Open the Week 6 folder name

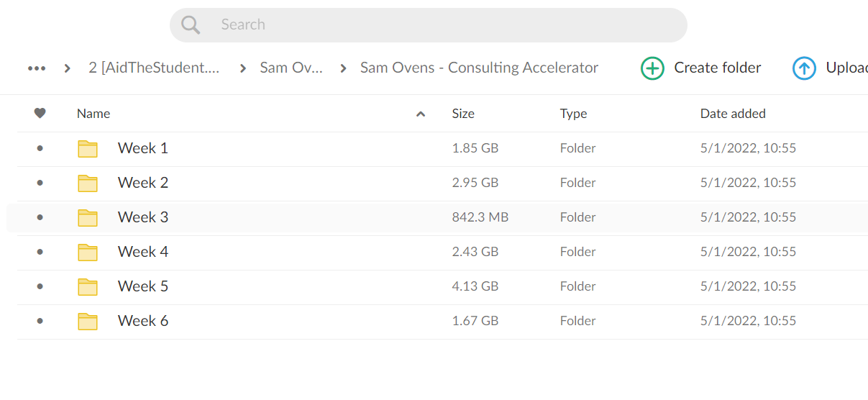pyautogui.click(x=143, y=321)
